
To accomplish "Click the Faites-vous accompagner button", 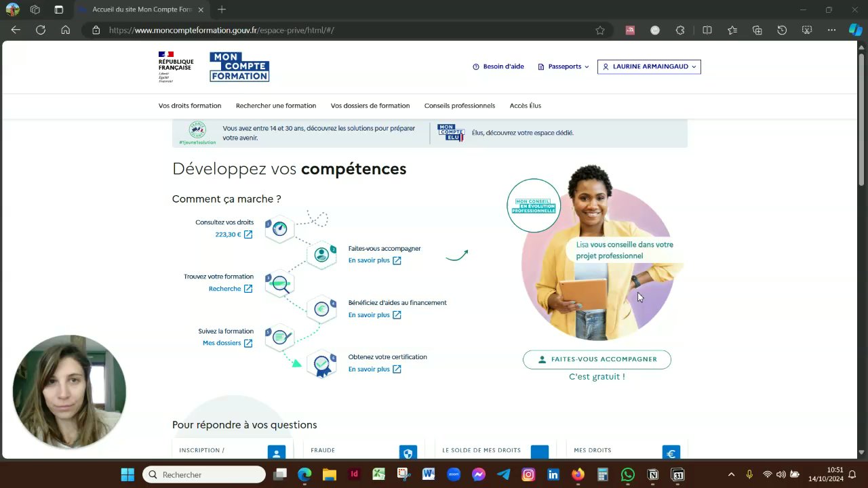I will tap(597, 359).
